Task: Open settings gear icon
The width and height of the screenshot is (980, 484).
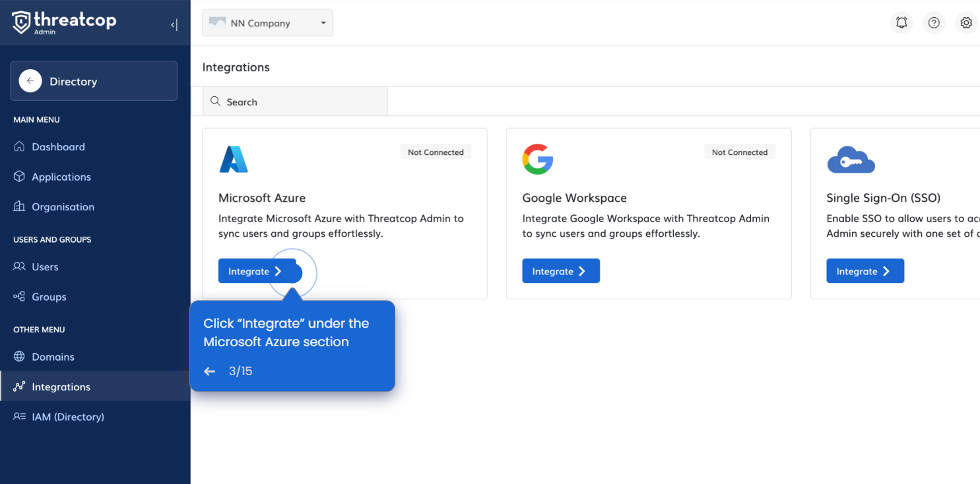Action: tap(966, 22)
